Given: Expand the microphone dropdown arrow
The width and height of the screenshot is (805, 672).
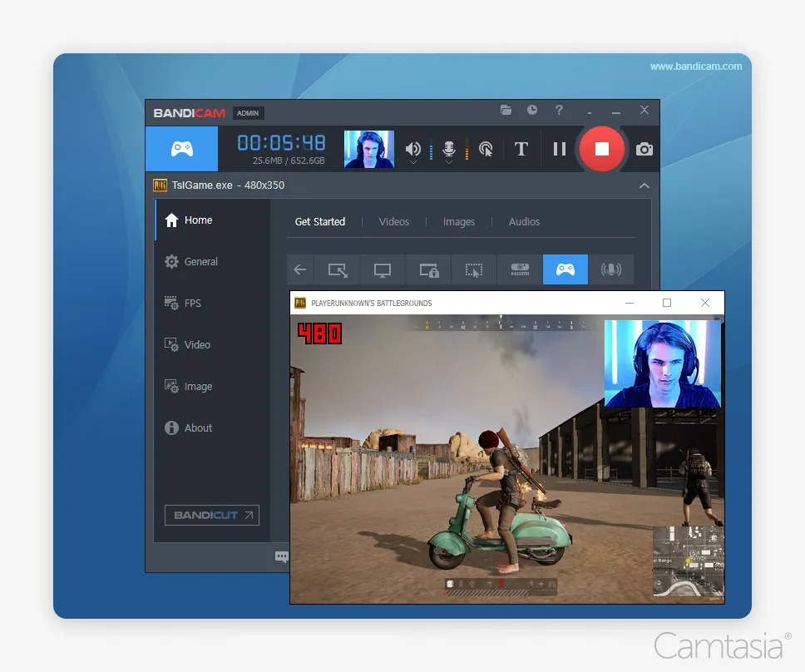Looking at the screenshot, I should coord(449,162).
